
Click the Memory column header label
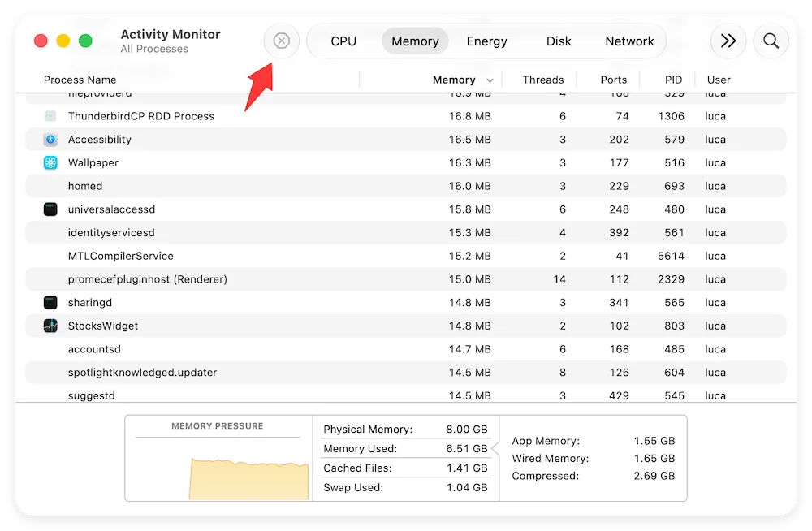(x=454, y=80)
